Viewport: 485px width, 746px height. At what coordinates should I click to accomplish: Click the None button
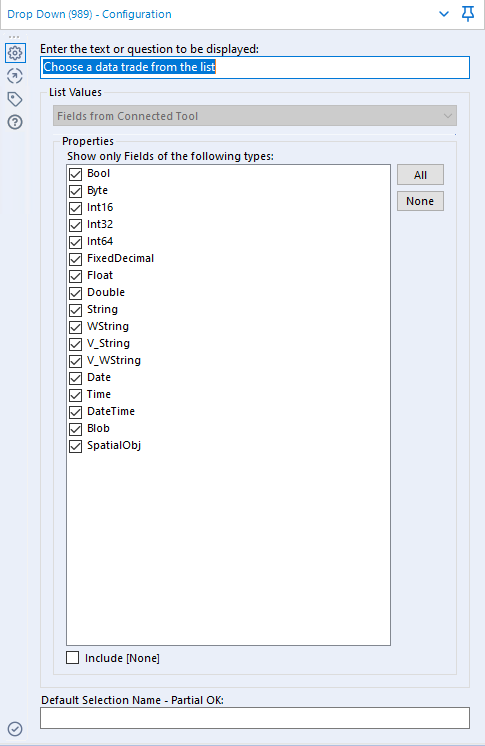click(420, 201)
